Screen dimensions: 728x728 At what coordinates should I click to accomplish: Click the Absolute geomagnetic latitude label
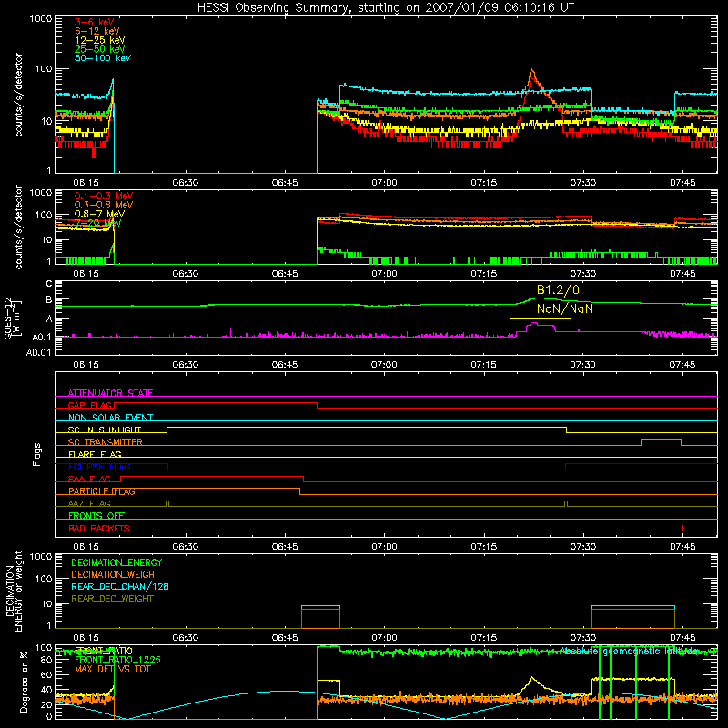[629, 651]
